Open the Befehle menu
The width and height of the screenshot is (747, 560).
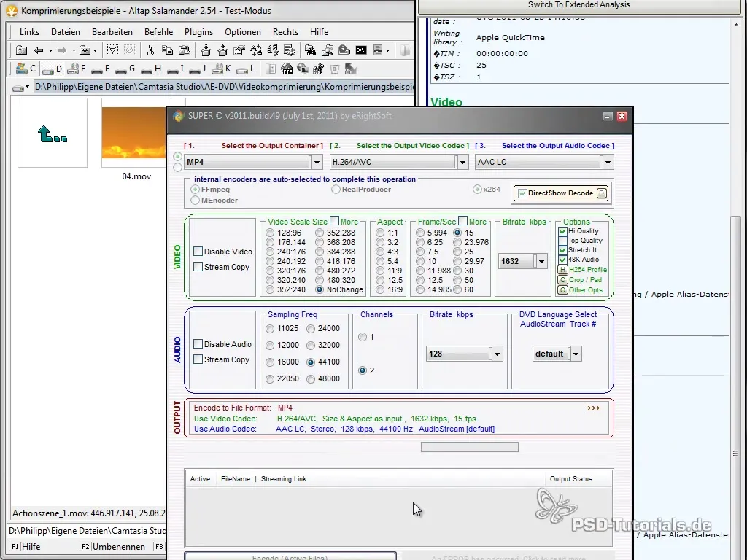click(x=158, y=32)
